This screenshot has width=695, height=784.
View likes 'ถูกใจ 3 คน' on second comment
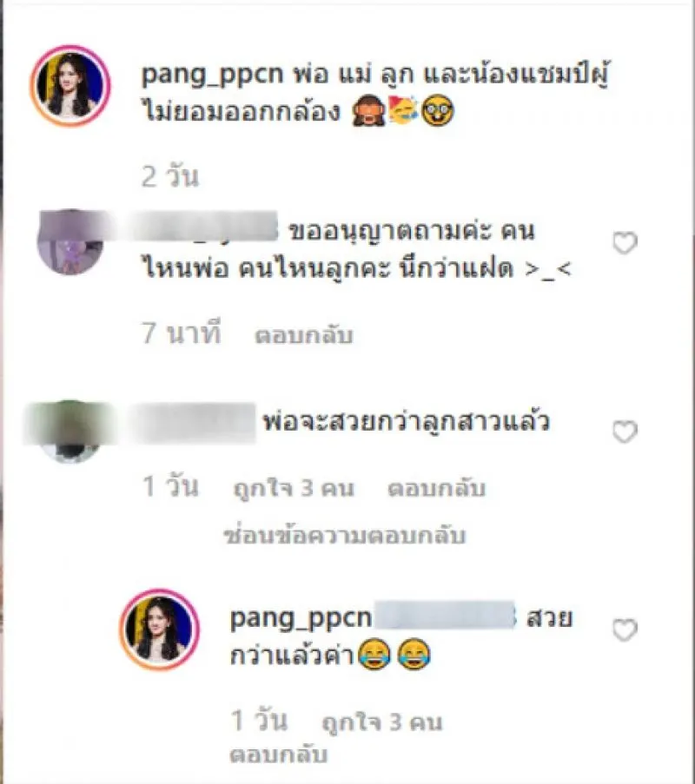(294, 489)
